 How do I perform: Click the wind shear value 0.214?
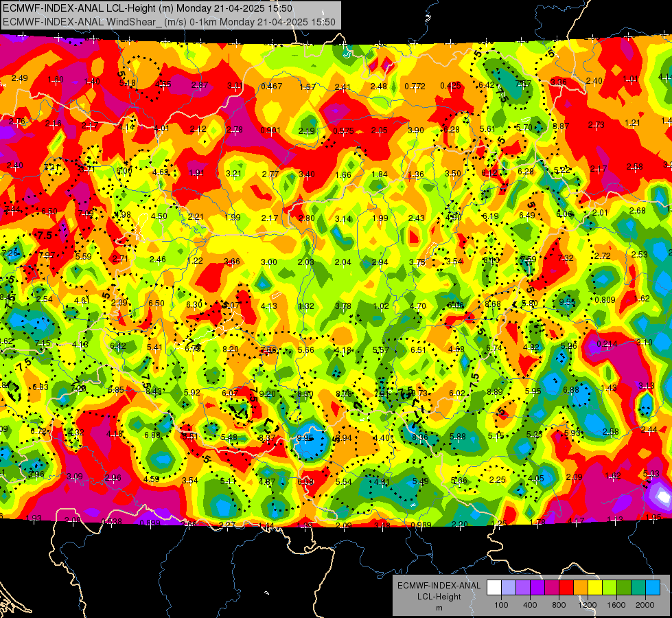pos(606,343)
